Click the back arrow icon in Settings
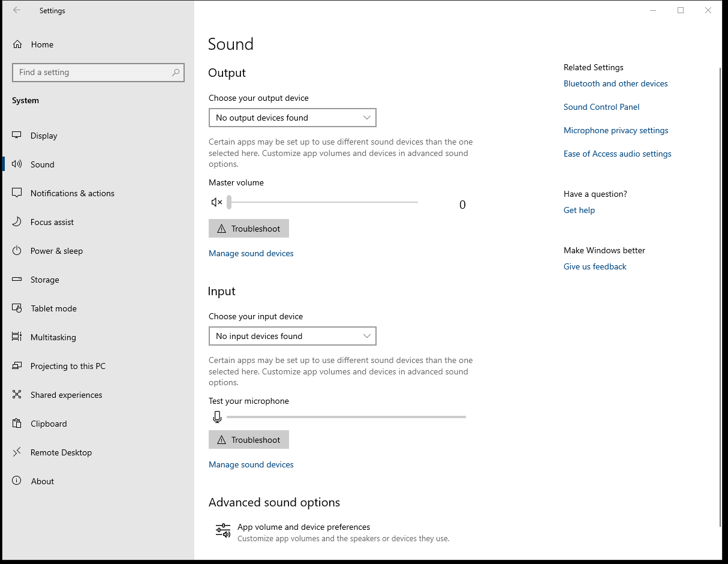 [x=17, y=10]
